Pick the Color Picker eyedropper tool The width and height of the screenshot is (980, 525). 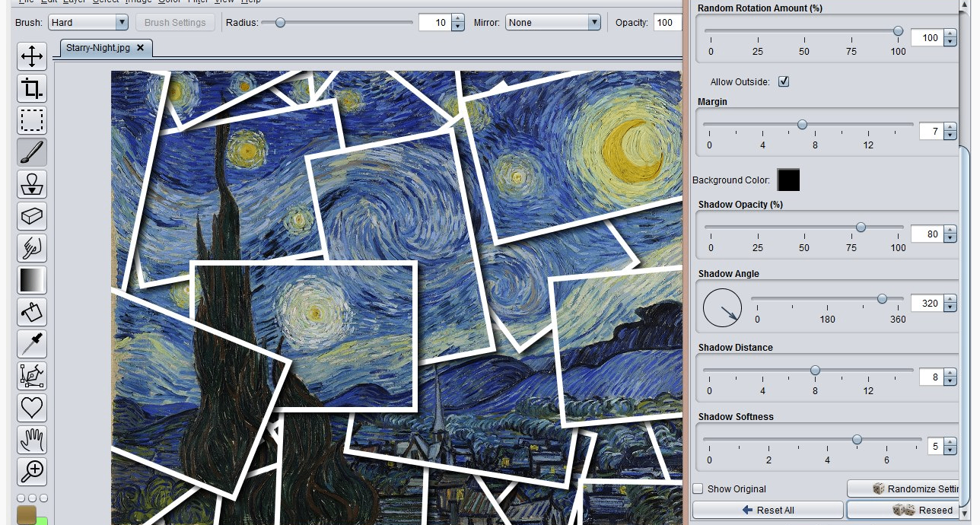pos(32,344)
